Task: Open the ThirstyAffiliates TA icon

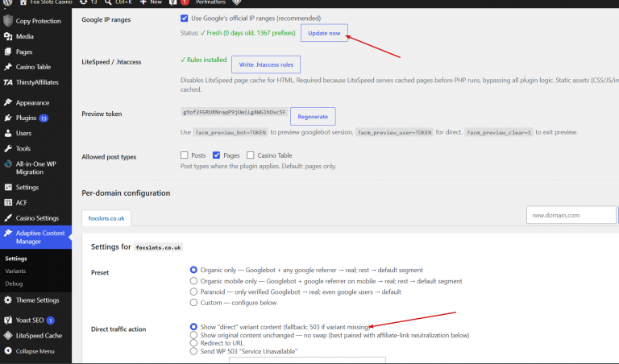Action: click(x=8, y=82)
